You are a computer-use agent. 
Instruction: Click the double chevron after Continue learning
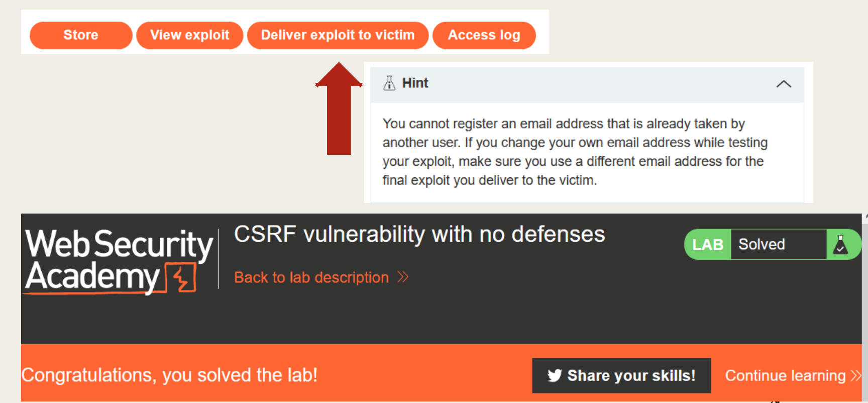point(855,375)
